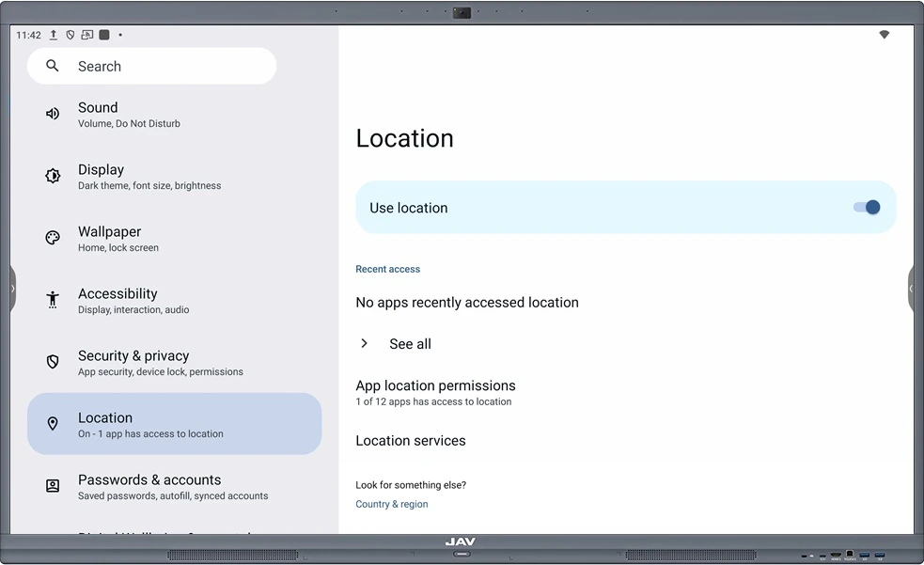Expand the See all chevron arrow
The image size is (924, 565).
tap(365, 344)
